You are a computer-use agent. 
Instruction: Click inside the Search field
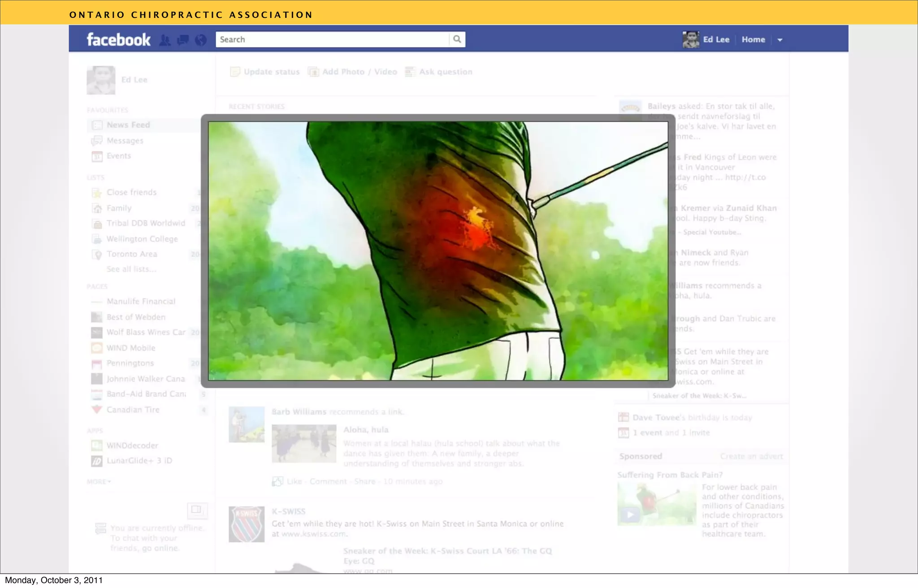tap(332, 39)
